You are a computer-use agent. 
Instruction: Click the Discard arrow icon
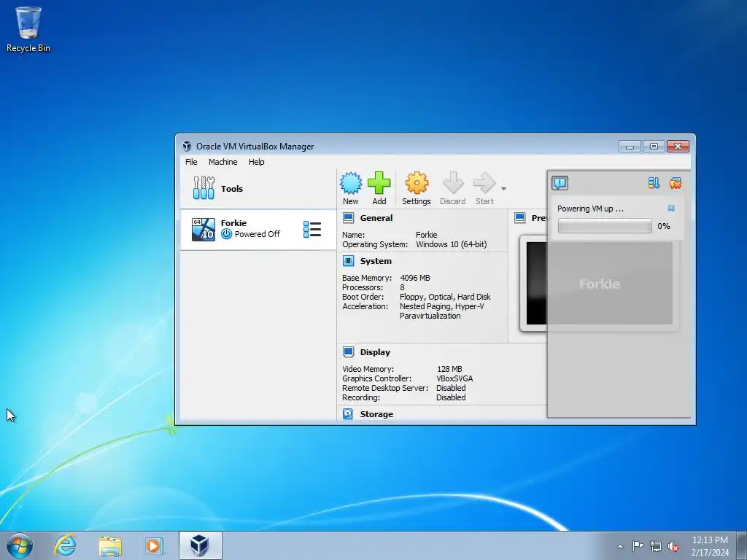point(453,183)
